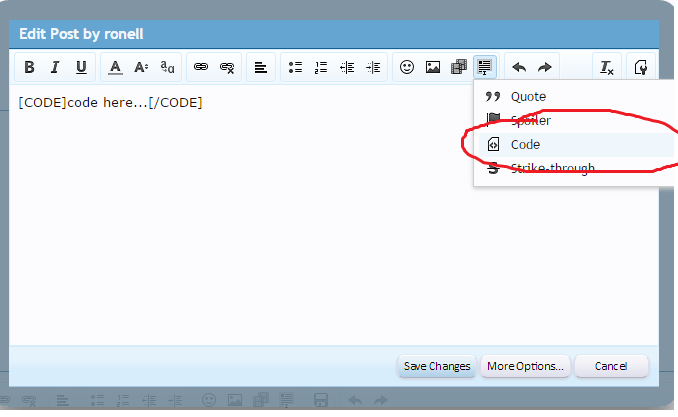
Task: Open the font size dropdown
Action: [141, 67]
